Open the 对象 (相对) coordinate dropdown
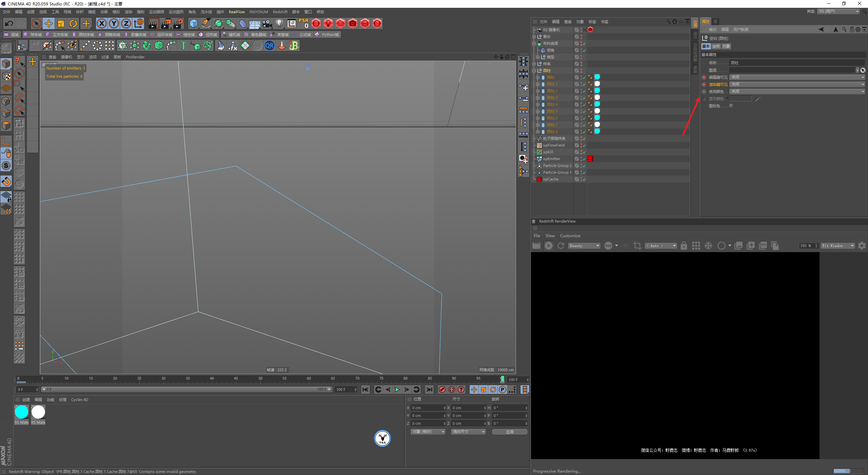The height and width of the screenshot is (475, 868). [428, 432]
